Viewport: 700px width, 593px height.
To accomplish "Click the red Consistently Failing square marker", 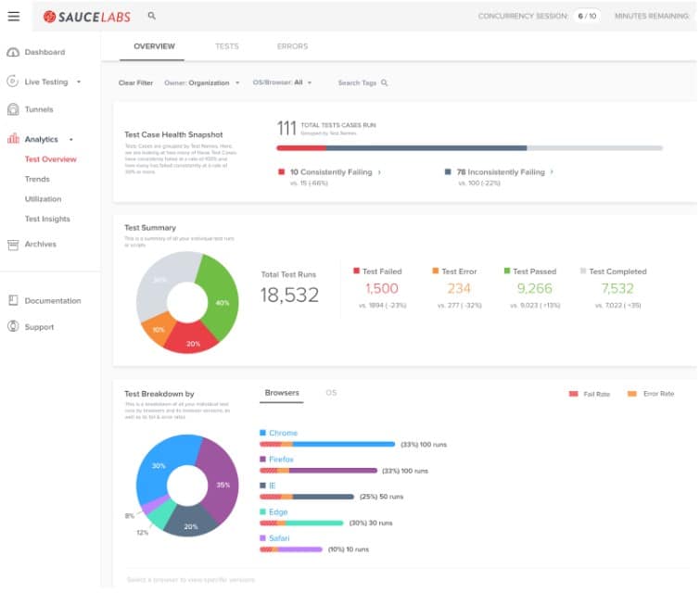I will (x=282, y=171).
